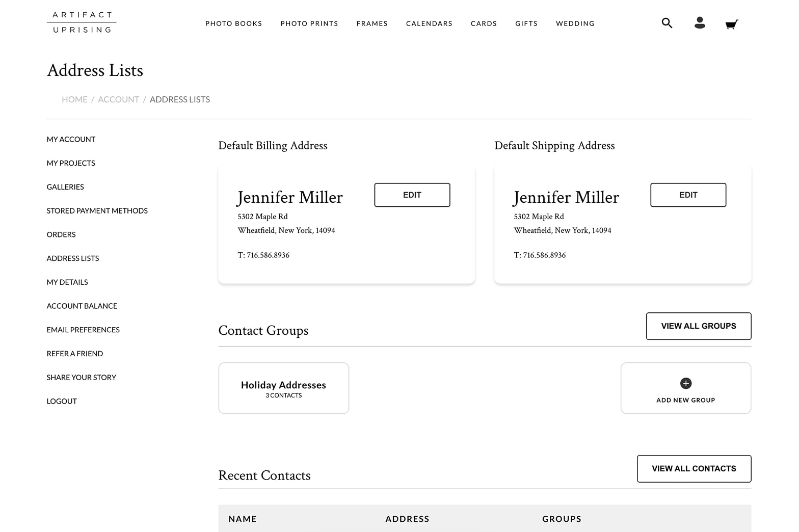Open the Photo Books menu
The height and width of the screenshot is (532, 799).
(x=233, y=23)
